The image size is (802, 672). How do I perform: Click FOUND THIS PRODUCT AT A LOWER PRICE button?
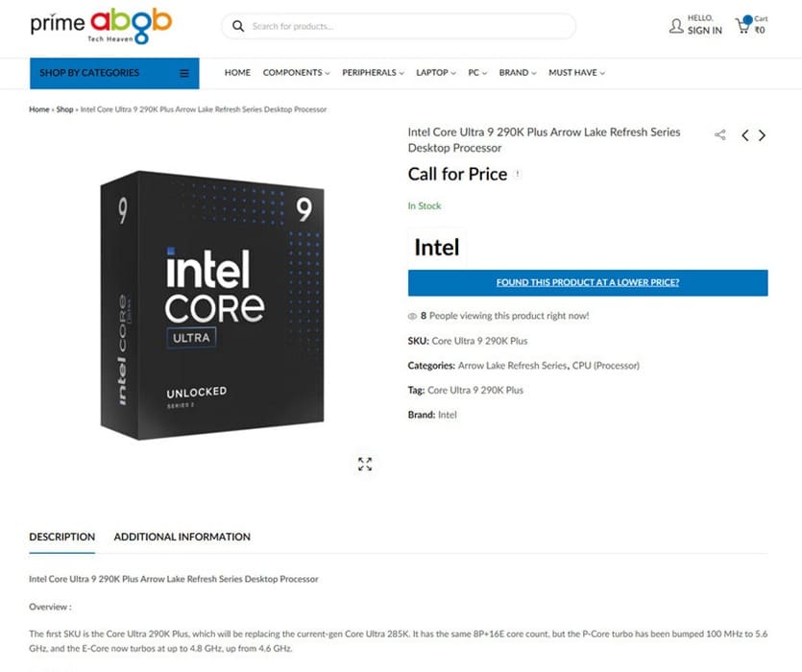[588, 282]
